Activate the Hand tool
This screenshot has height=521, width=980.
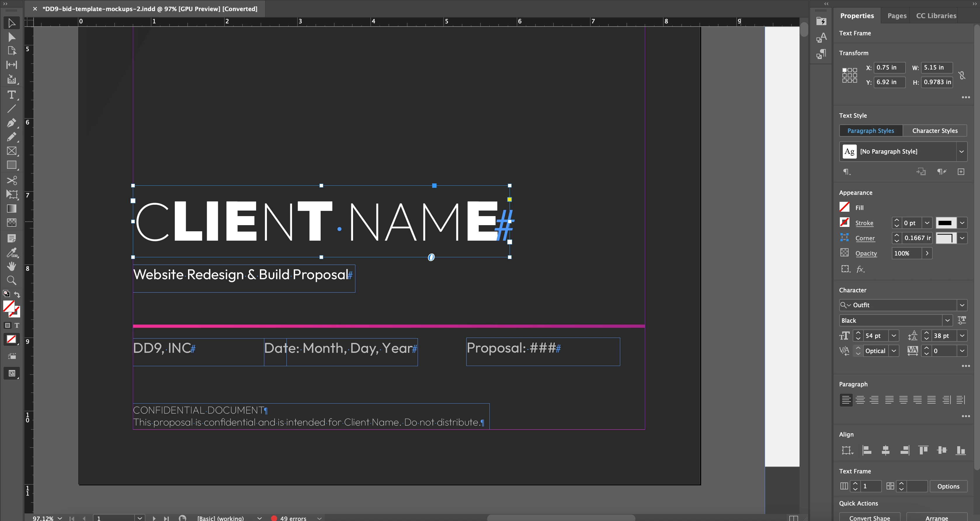tap(11, 266)
